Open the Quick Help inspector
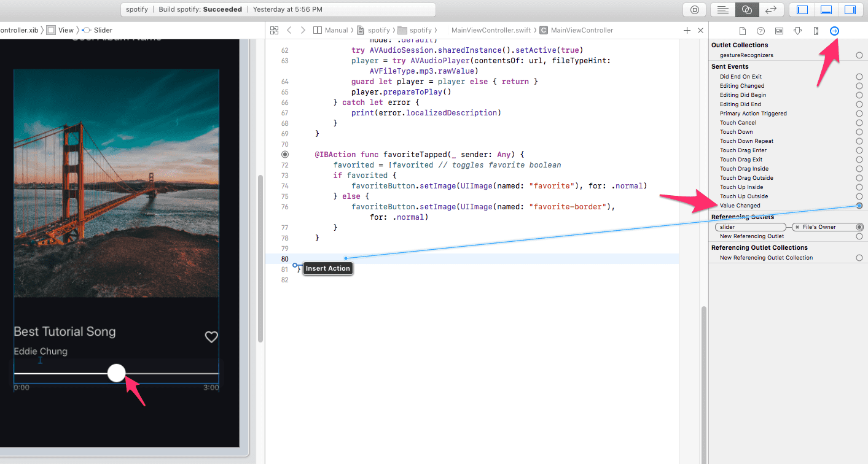Image resolution: width=868 pixels, height=464 pixels. click(760, 31)
